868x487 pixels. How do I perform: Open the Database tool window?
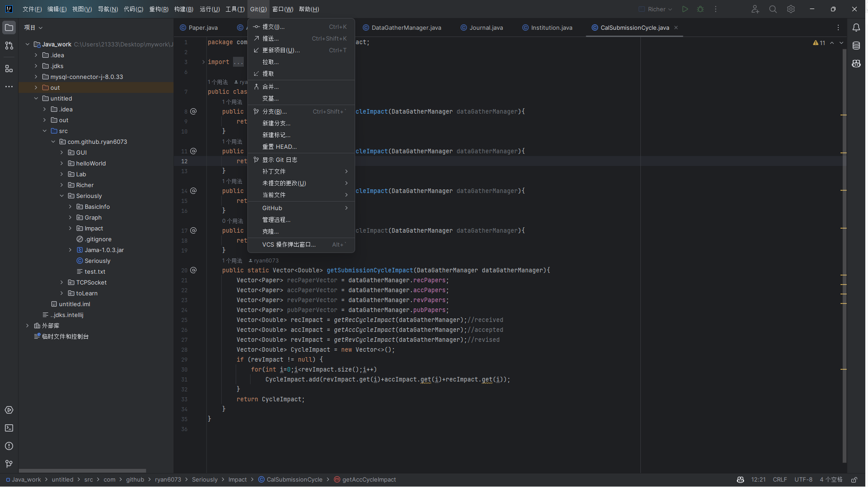click(856, 46)
